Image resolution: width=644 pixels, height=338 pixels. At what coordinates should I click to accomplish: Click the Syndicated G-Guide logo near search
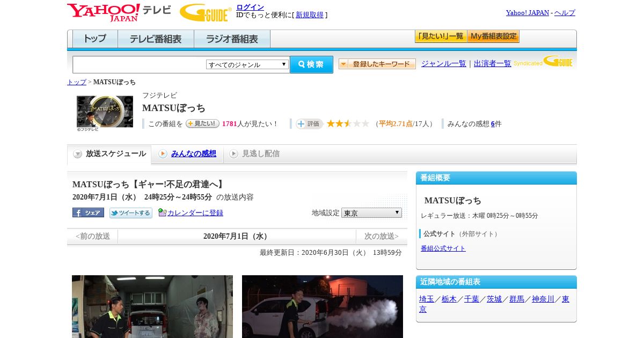click(x=543, y=61)
